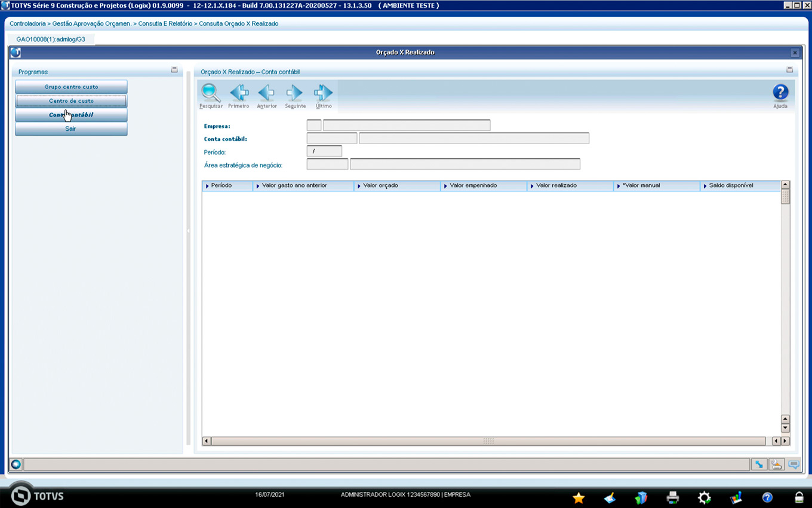Open Grupo centro custo program

pyautogui.click(x=71, y=87)
